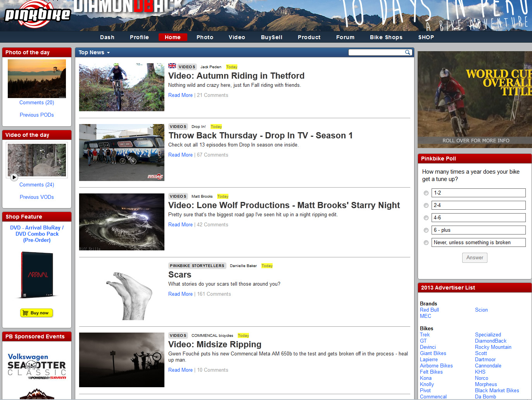Open 161 Comments link

[214, 294]
